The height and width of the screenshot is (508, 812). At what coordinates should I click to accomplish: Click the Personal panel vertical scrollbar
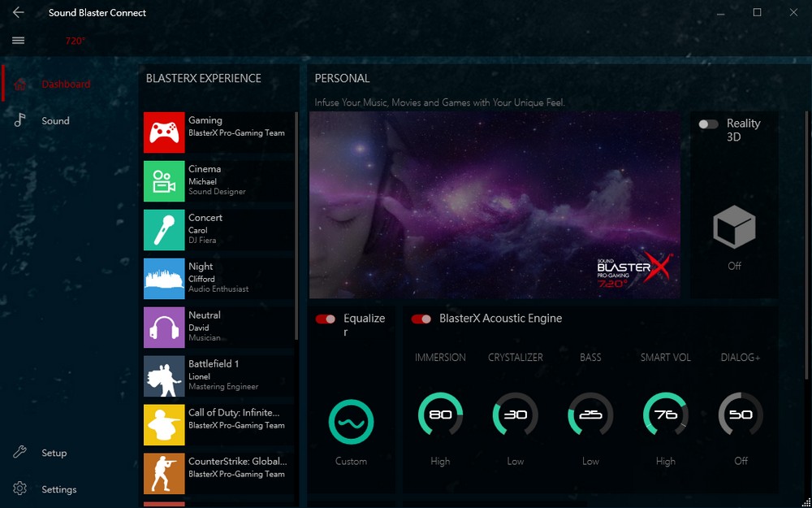tap(807, 245)
